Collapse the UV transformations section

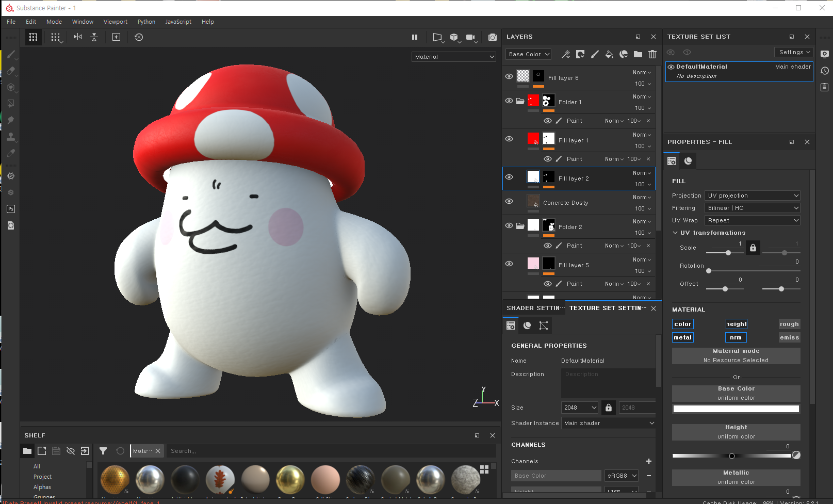coord(675,233)
